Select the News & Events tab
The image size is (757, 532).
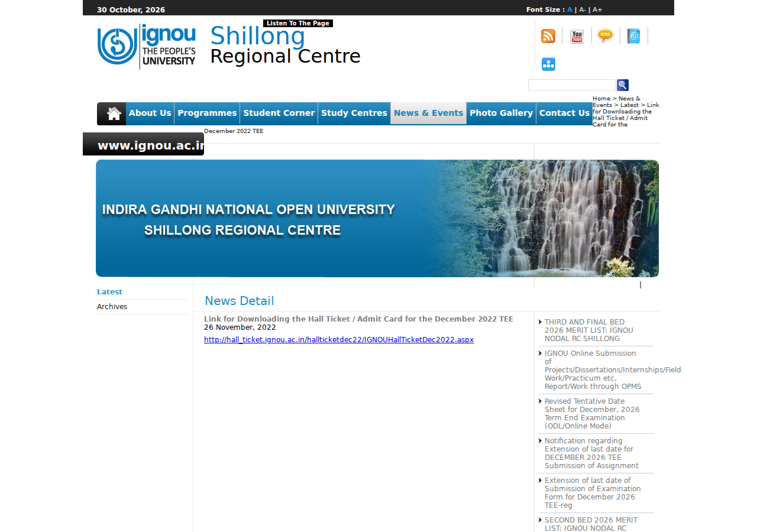[429, 113]
